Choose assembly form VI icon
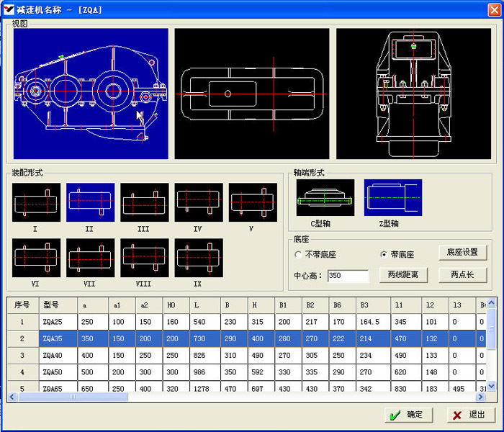504x432 pixels. (x=36, y=257)
